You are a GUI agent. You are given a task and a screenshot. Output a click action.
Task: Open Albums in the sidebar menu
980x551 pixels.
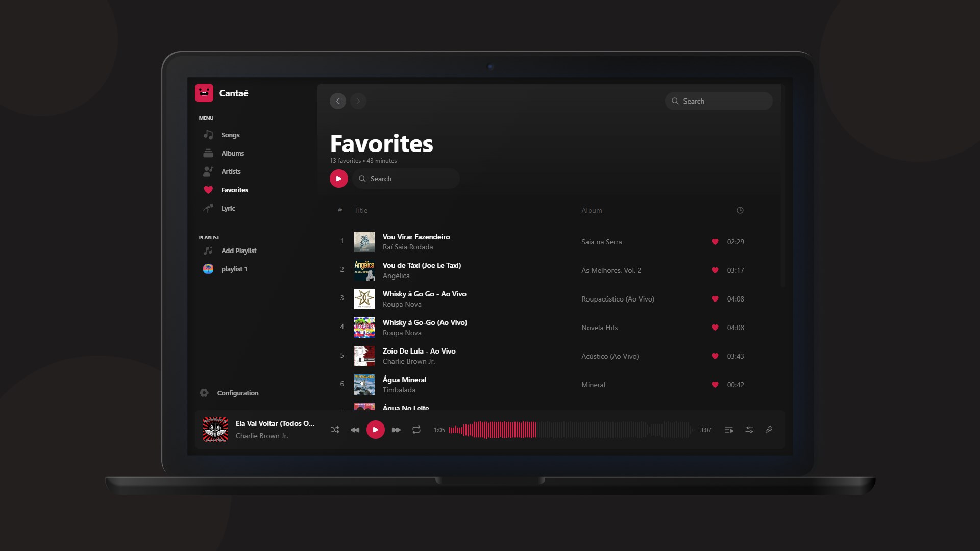[232, 153]
